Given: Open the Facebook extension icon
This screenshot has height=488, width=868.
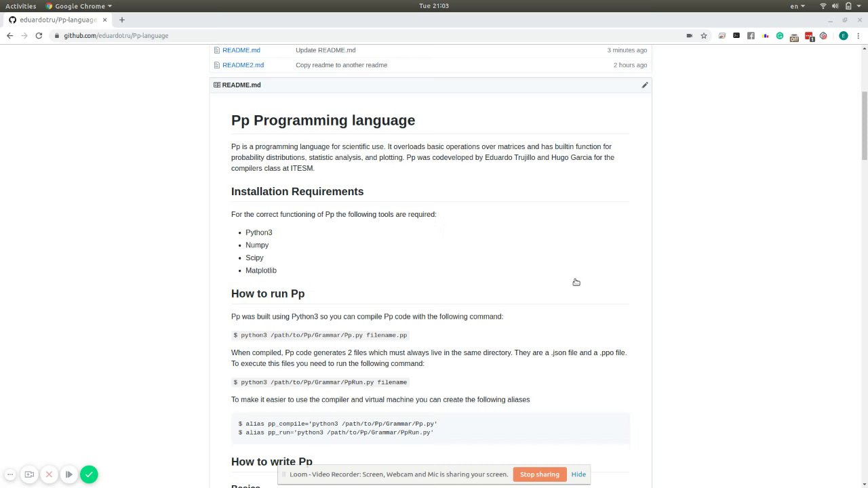Looking at the screenshot, I should (751, 35).
